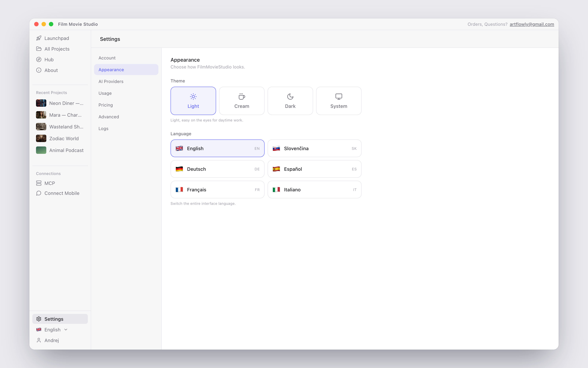Open Connect Mobile
This screenshot has width=588, height=368.
point(60,193)
